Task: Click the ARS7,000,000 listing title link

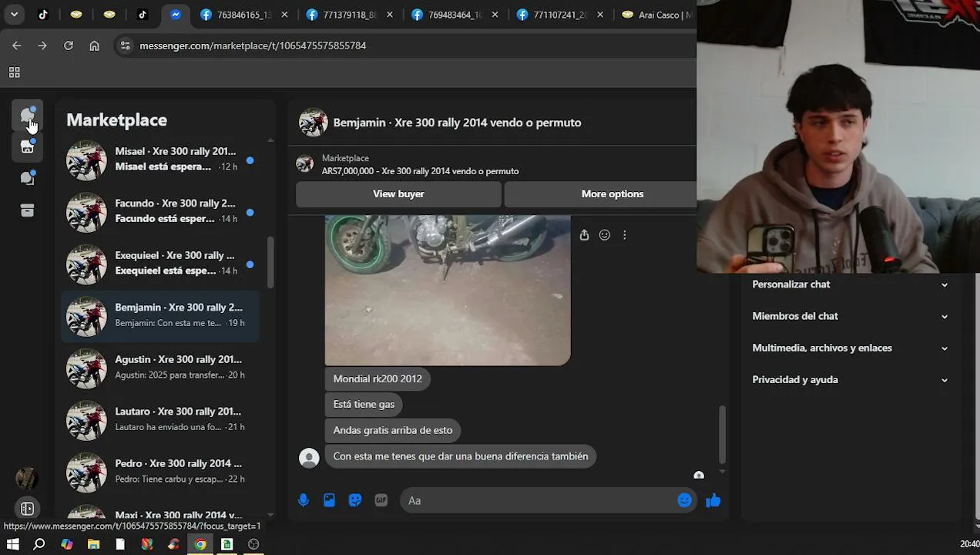Action: (420, 171)
